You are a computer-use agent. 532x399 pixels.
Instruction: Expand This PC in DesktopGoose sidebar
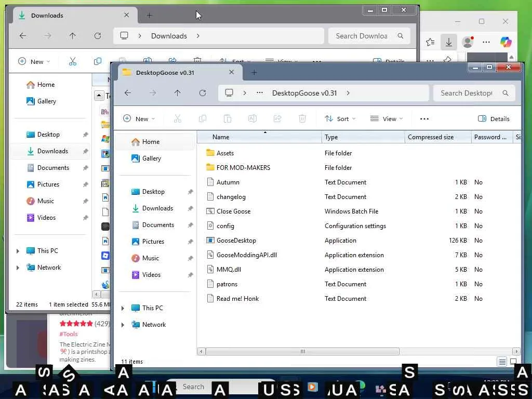[x=123, y=308]
